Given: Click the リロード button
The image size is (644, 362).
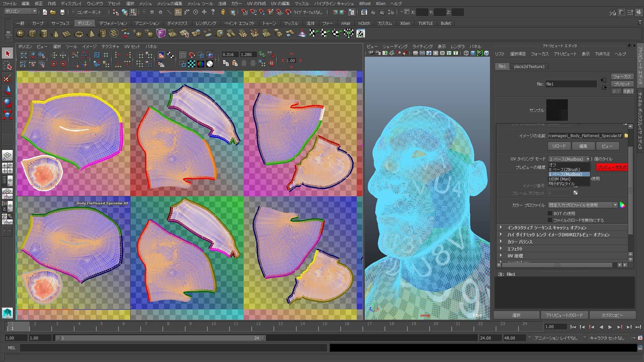Looking at the screenshot, I should coord(559,146).
